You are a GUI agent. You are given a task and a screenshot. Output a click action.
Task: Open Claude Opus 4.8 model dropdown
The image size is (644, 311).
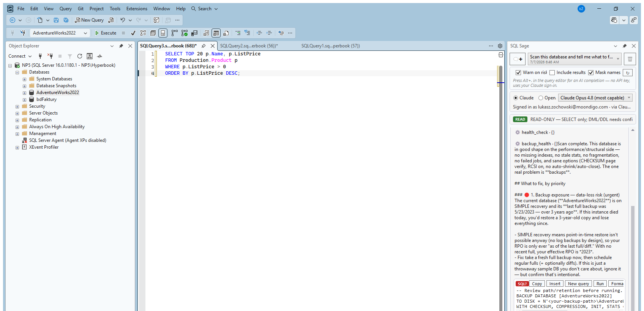pyautogui.click(x=595, y=98)
